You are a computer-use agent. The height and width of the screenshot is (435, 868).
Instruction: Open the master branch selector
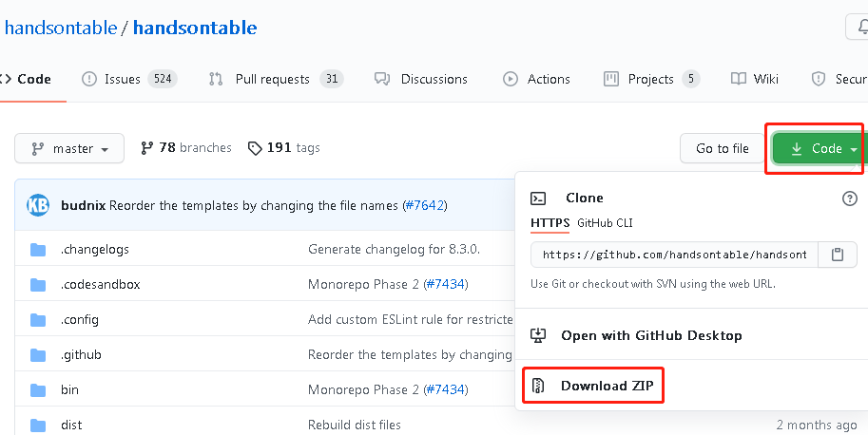(x=69, y=148)
